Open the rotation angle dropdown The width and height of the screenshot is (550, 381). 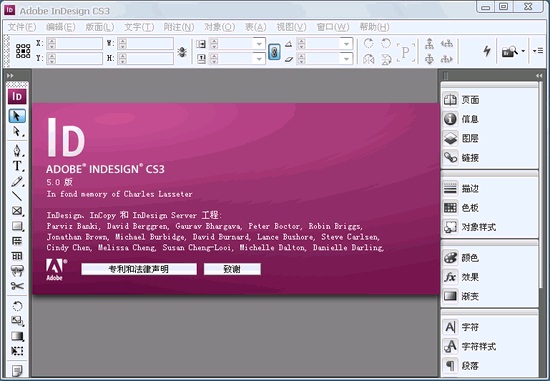coord(346,44)
